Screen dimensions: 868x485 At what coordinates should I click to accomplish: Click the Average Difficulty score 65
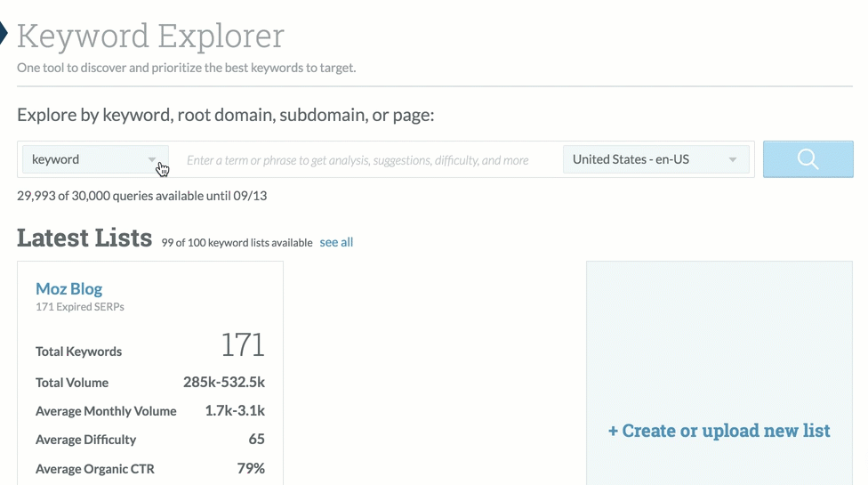tap(256, 440)
